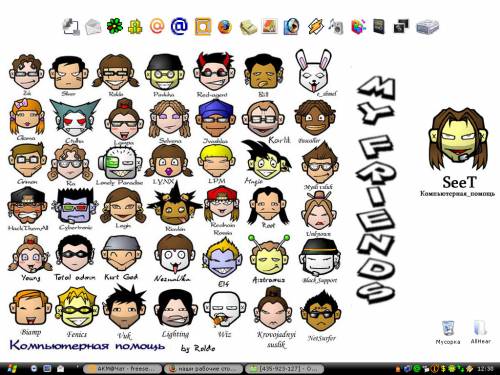
Task: Click the show desktop quick launch icon
Action: (47, 368)
